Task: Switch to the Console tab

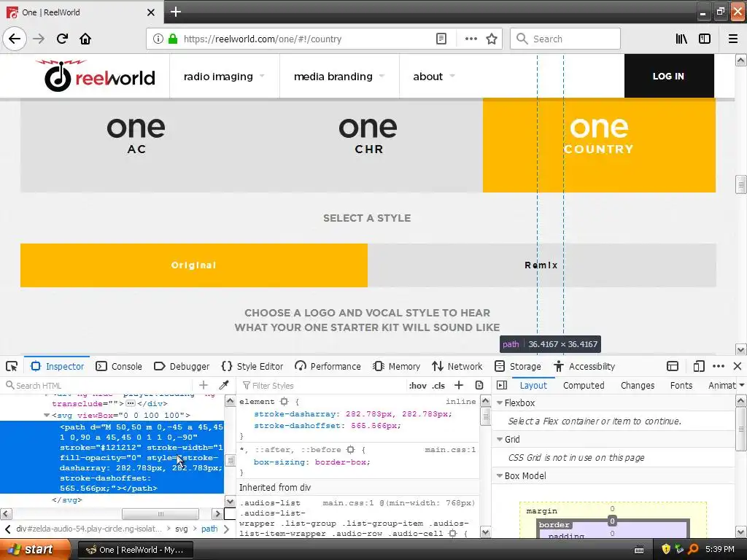Action: coord(119,366)
